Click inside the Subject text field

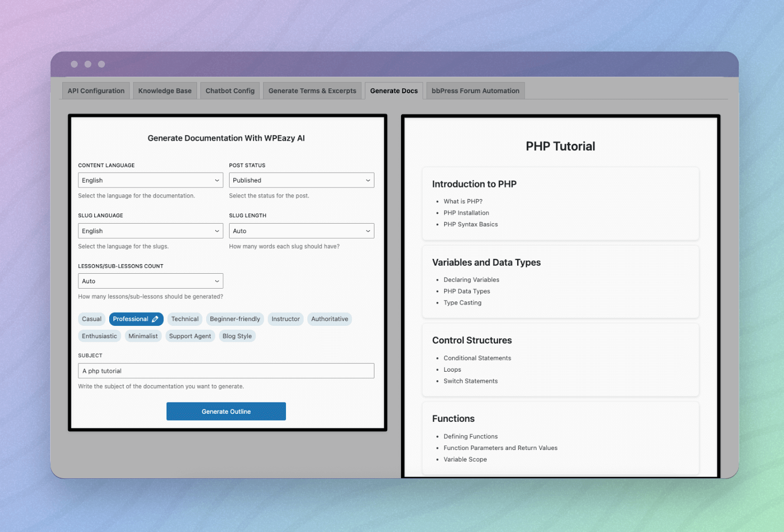point(226,371)
